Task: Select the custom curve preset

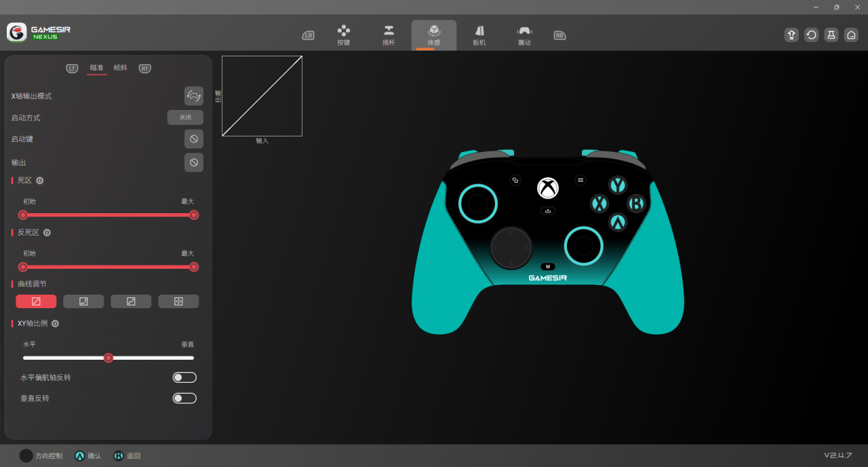Action: (178, 301)
